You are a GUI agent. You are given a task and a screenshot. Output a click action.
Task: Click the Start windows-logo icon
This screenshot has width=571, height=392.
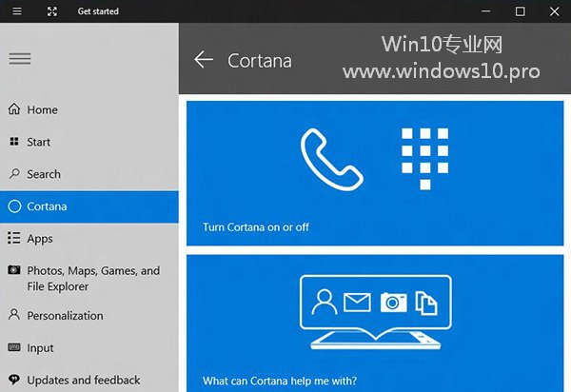[14, 141]
